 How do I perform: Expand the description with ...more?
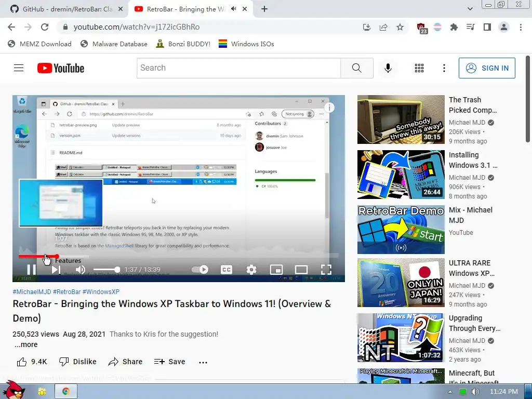(26, 344)
